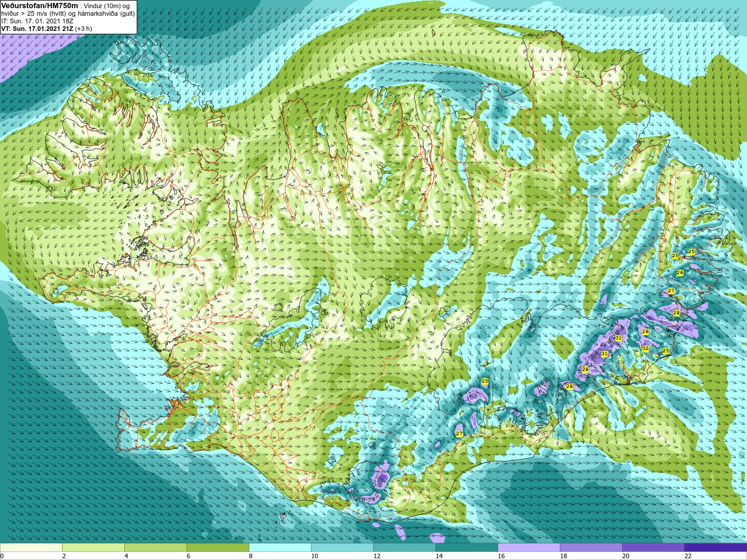Select the pale yellow 0–2 m/s legend swatch

pos(31,548)
